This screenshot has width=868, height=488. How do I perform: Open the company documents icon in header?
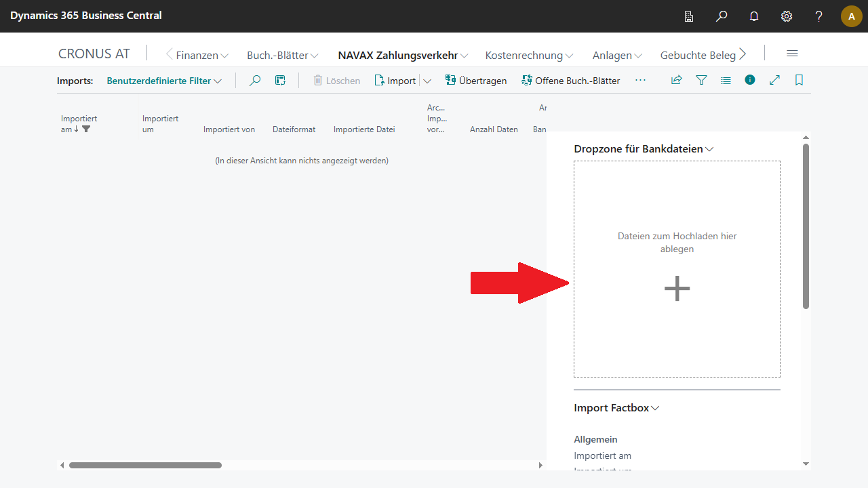689,16
